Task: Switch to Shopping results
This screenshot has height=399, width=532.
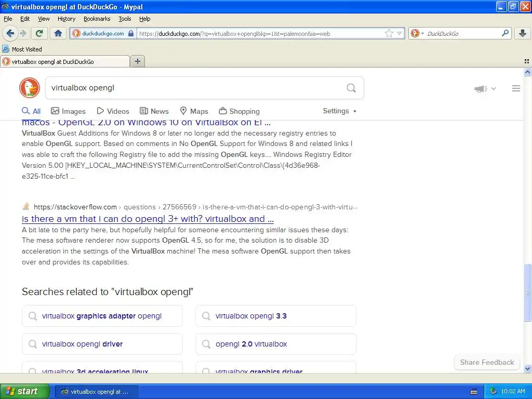Action: [239, 111]
